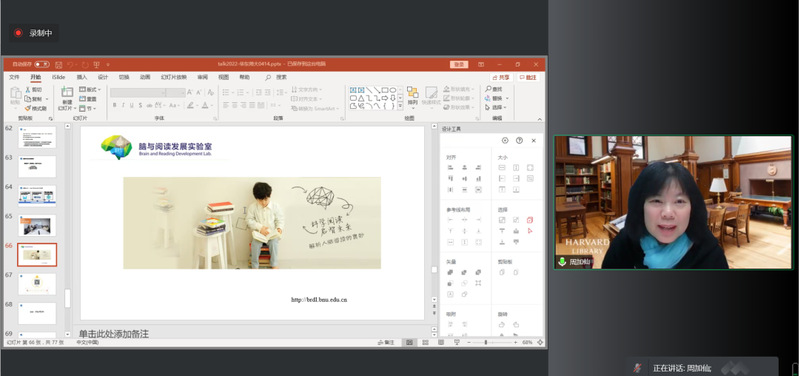Click Start From Beginning slideshow icon in title bar
Viewport: 799px width, 376px height.
[x=96, y=65]
